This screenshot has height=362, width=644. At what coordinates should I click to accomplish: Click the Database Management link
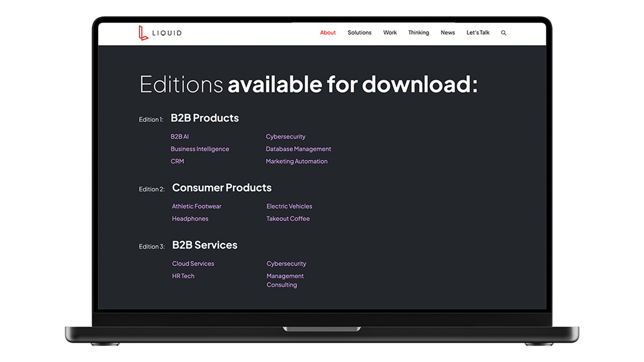[x=298, y=149]
